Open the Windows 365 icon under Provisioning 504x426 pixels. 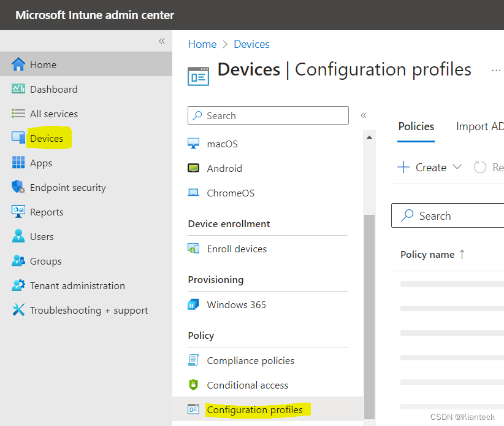(194, 304)
